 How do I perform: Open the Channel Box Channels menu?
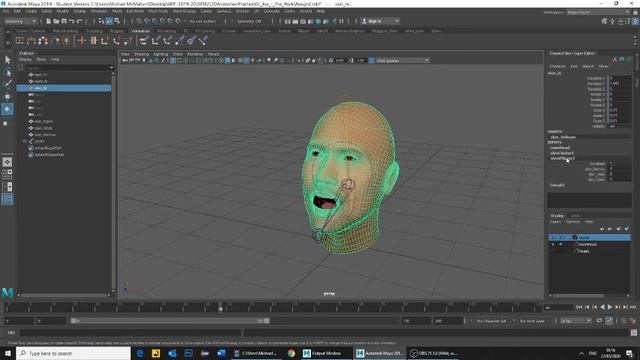557,66
